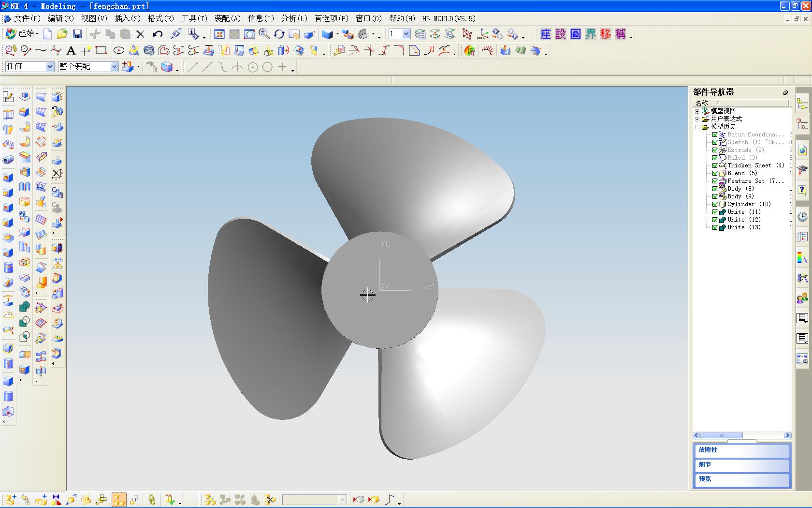Screen dimensions: 812x508
Task: Open the Assembly Navigator side tab
Action: 802,104
